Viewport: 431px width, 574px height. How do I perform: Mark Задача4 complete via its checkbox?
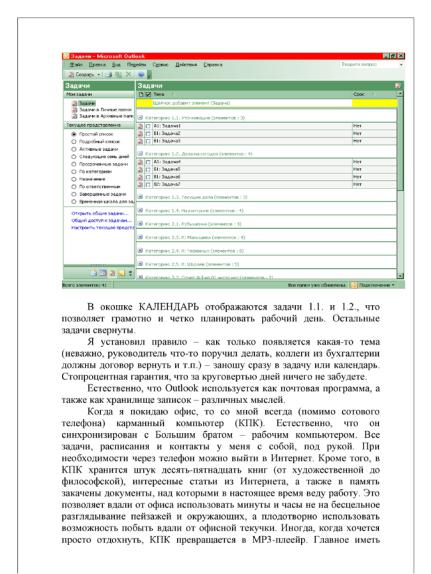(148, 162)
